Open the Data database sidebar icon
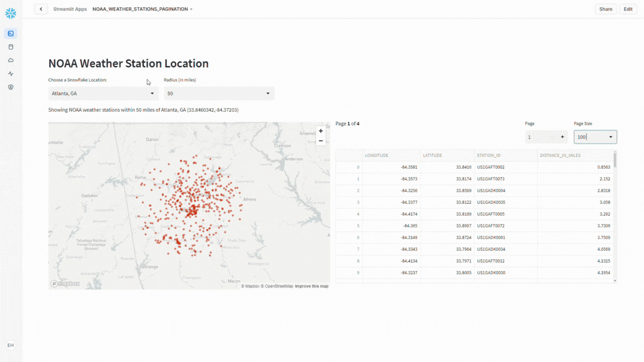The width and height of the screenshot is (644, 362). 11,47
